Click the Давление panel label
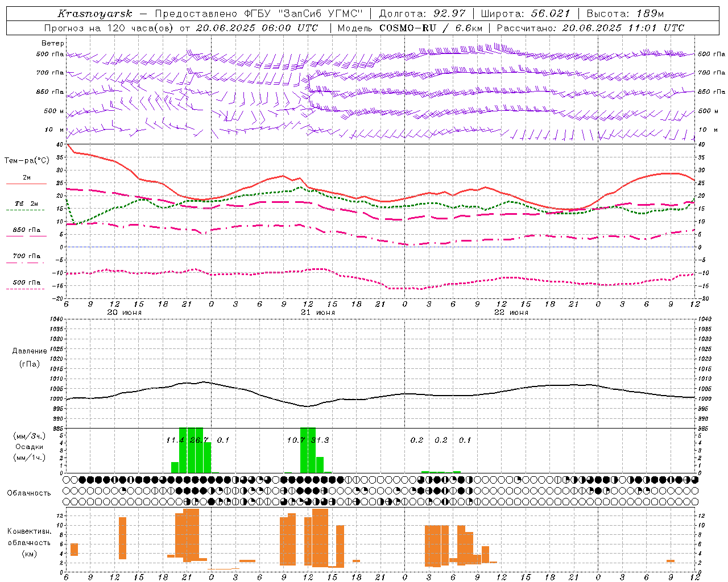Screen dimensions: 728x582 (30, 351)
